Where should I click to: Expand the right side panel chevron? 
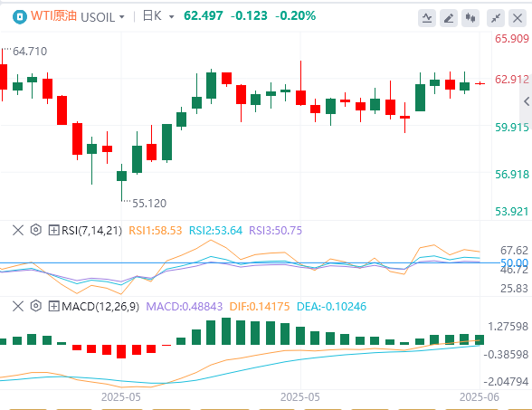click(x=527, y=101)
